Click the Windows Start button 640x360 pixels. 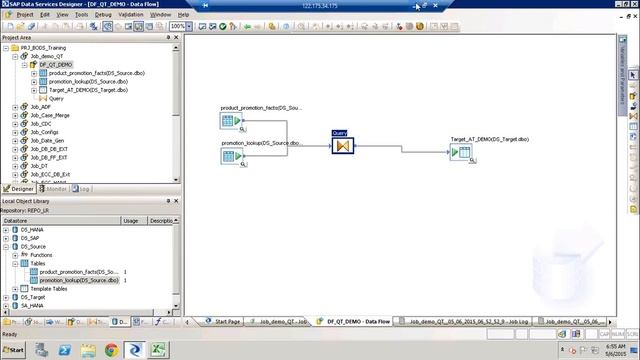pos(13,350)
